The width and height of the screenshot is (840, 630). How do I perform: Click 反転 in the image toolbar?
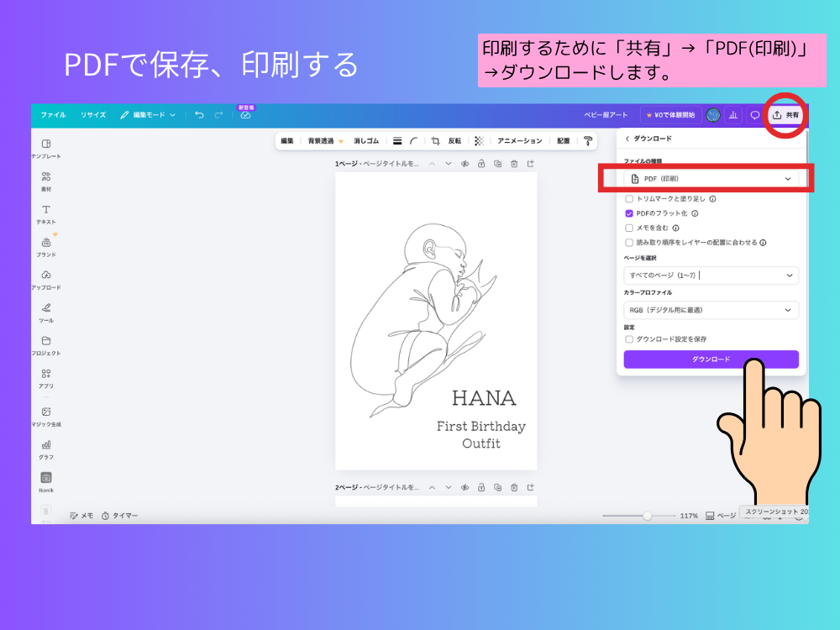[x=454, y=141]
